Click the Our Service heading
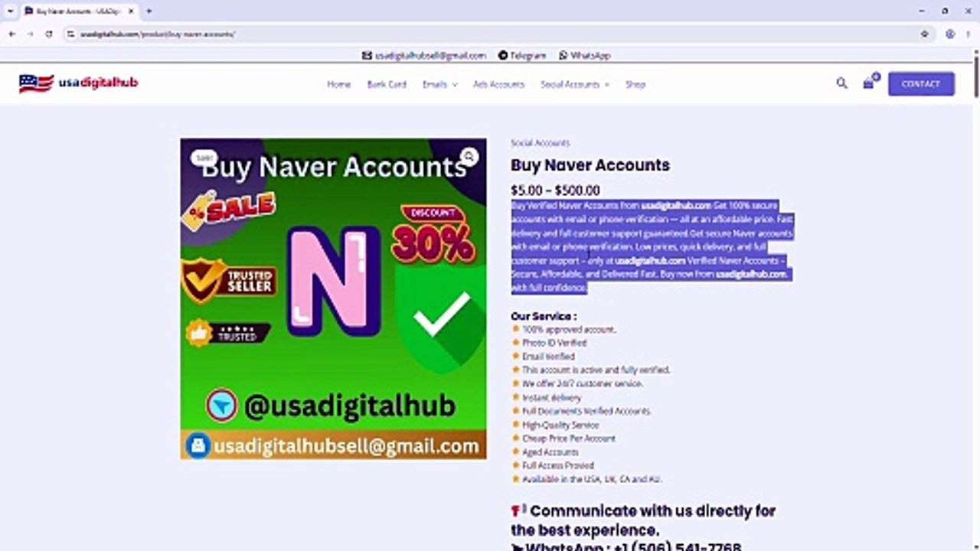The height and width of the screenshot is (551, 980). tap(544, 316)
